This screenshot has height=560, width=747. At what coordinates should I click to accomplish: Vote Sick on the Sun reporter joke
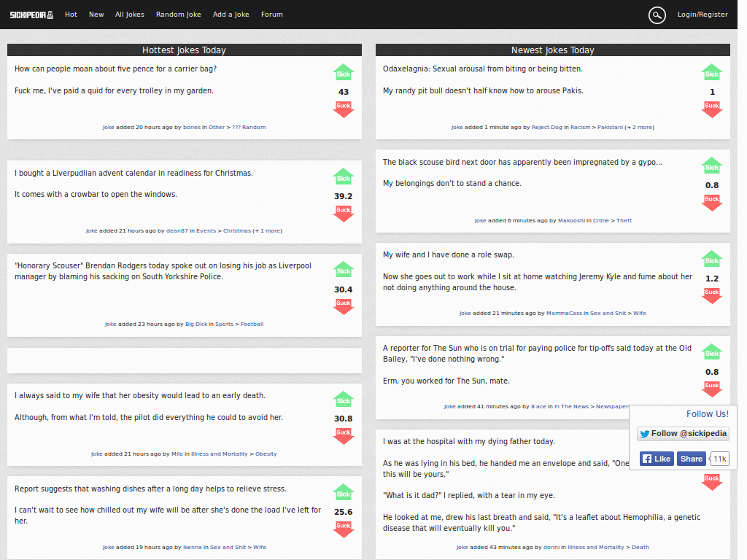tap(712, 352)
